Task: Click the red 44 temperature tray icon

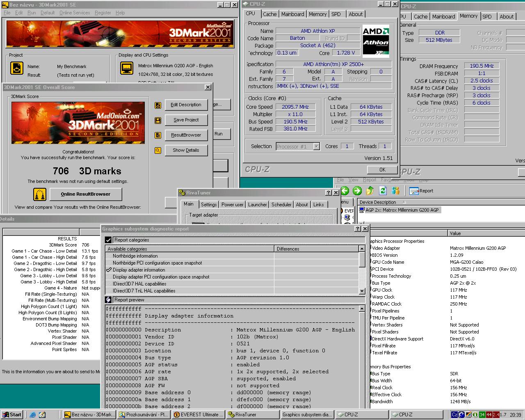Action: point(488,415)
